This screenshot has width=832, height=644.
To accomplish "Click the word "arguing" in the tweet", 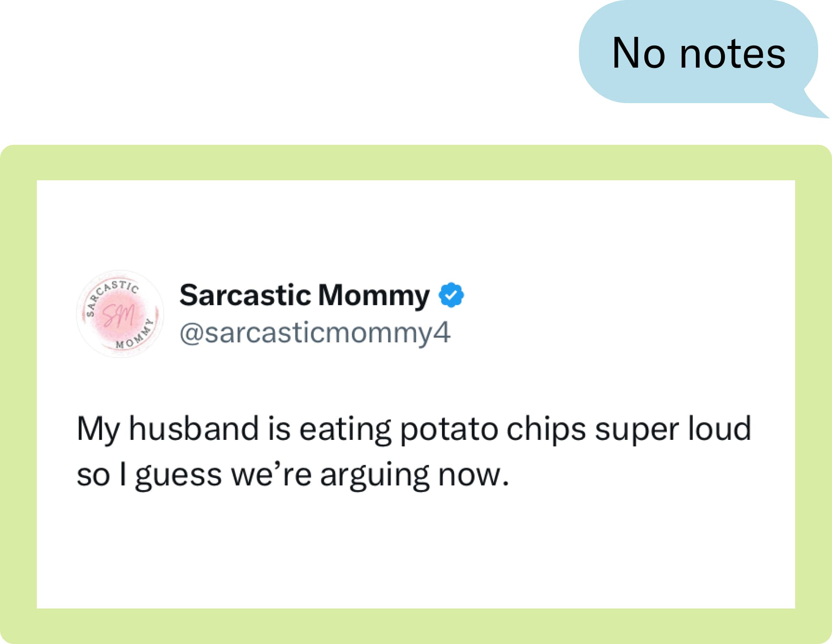I will 375,475.
